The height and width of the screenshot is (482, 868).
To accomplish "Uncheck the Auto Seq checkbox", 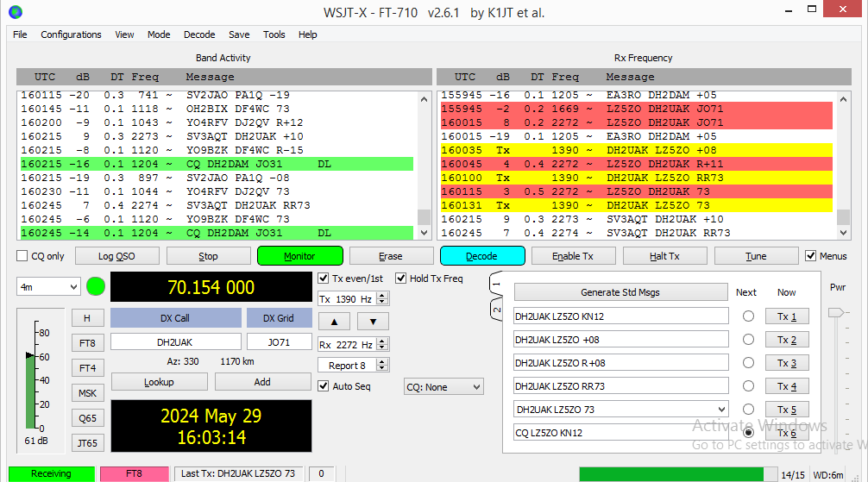I will click(x=324, y=386).
